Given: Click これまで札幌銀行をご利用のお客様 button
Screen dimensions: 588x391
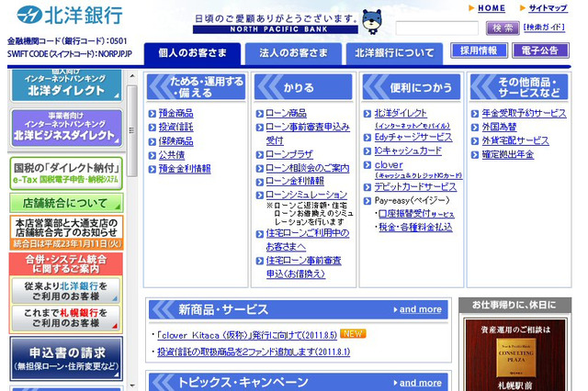Looking at the screenshot, I should click(66, 318).
